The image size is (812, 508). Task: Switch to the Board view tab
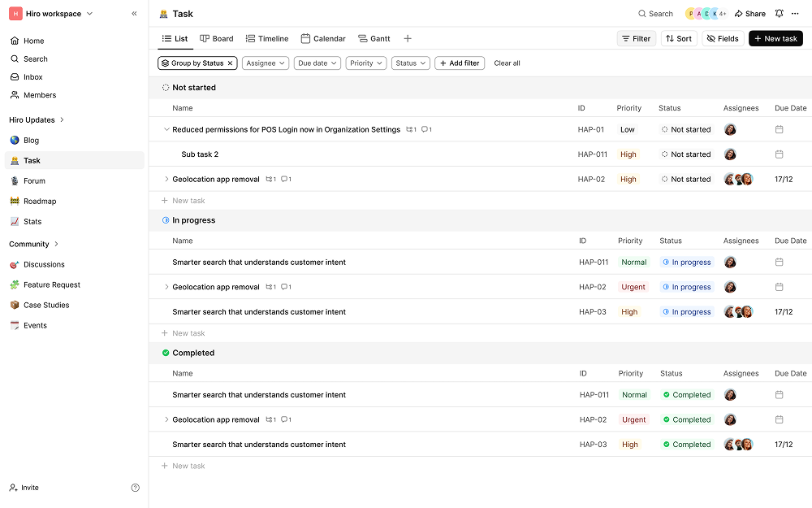click(x=217, y=39)
